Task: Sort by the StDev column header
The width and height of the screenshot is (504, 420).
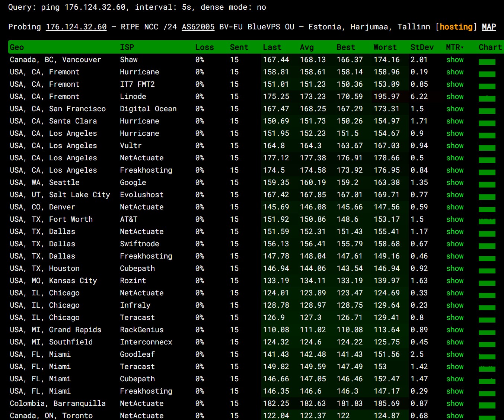Action: (422, 47)
